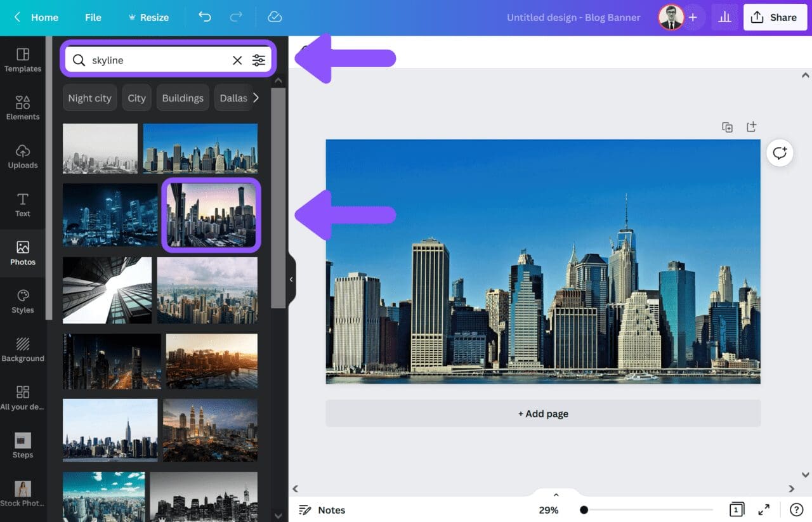Screen dimensions: 812x522
Task: Go to Canva Home
Action: tap(36, 17)
